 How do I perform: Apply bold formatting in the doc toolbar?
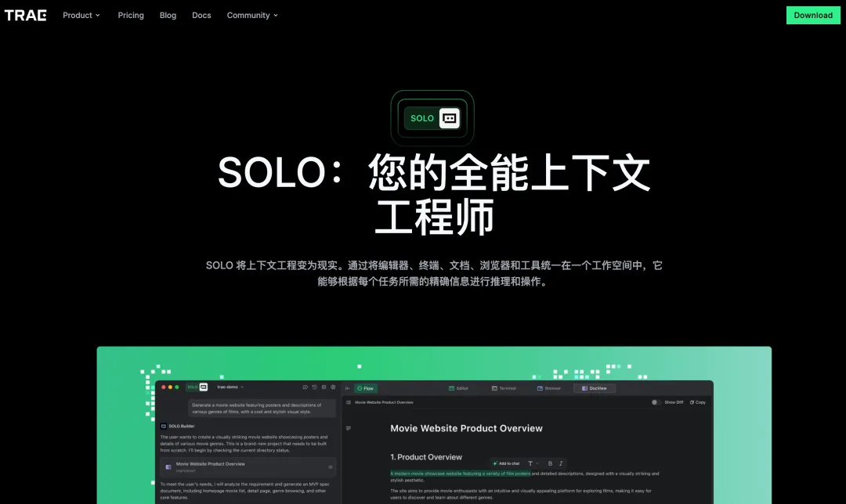point(551,463)
